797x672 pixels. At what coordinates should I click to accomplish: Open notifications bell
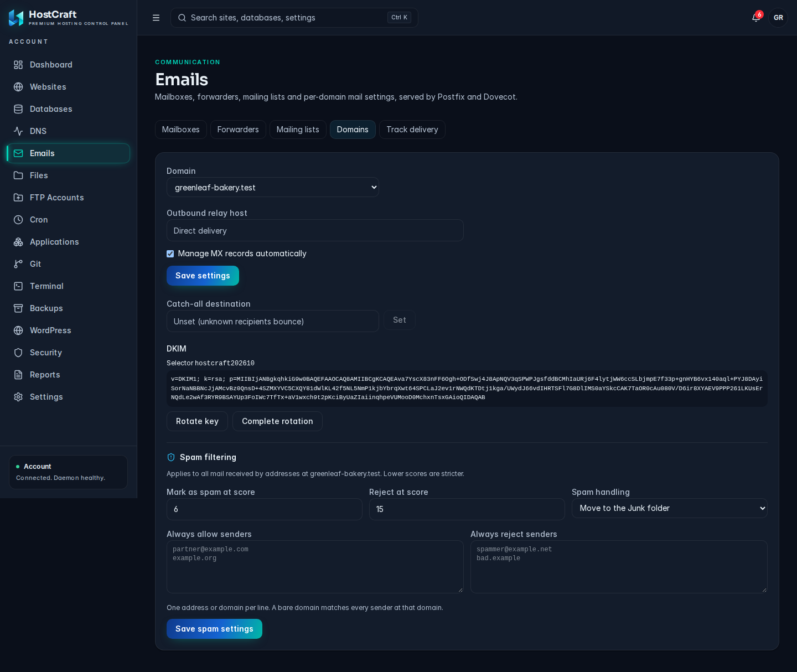click(x=756, y=18)
